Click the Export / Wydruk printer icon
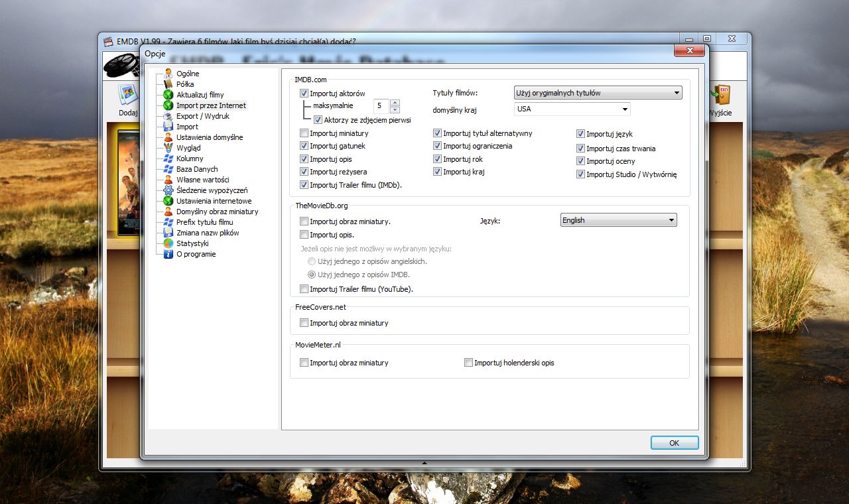This screenshot has width=849, height=504. tap(168, 116)
